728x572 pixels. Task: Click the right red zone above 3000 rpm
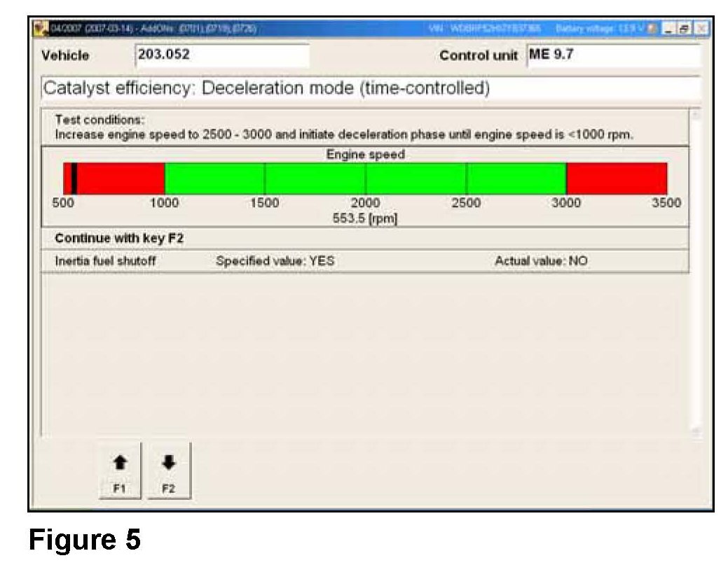617,178
